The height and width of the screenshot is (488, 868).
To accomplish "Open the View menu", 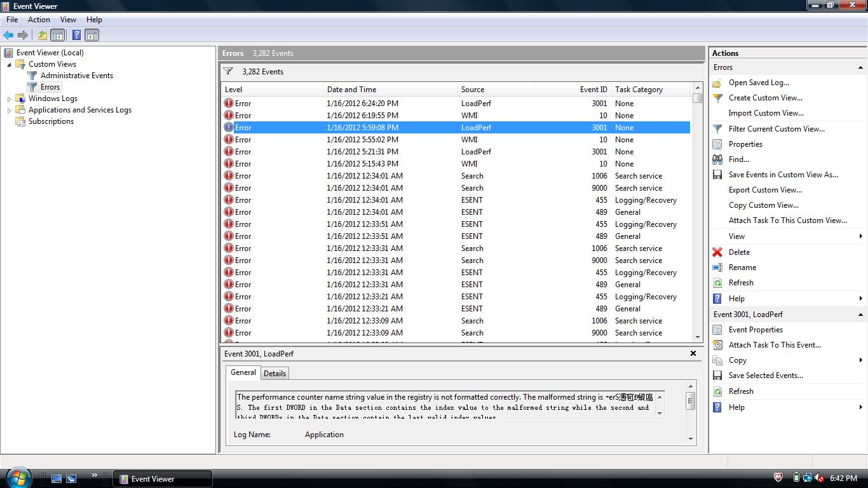I will (x=68, y=20).
